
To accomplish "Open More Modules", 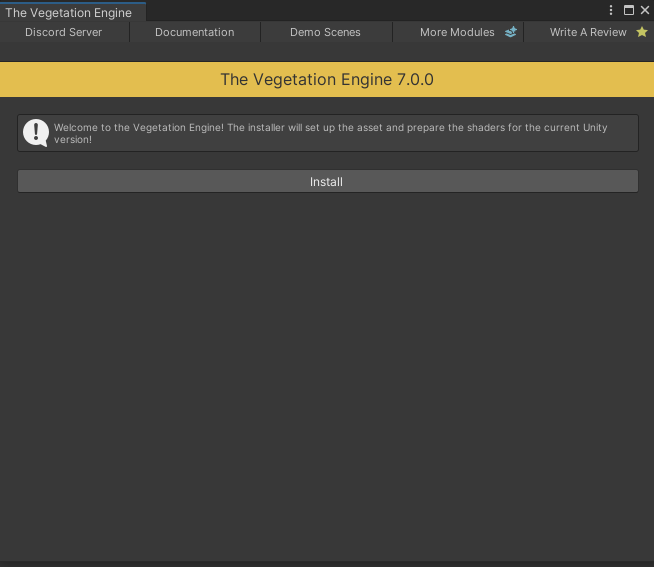I will click(458, 32).
